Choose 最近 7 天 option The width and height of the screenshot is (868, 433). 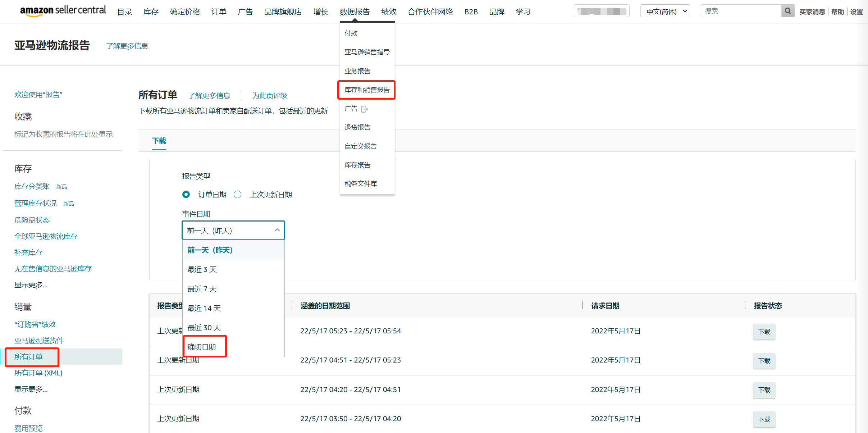click(233, 289)
